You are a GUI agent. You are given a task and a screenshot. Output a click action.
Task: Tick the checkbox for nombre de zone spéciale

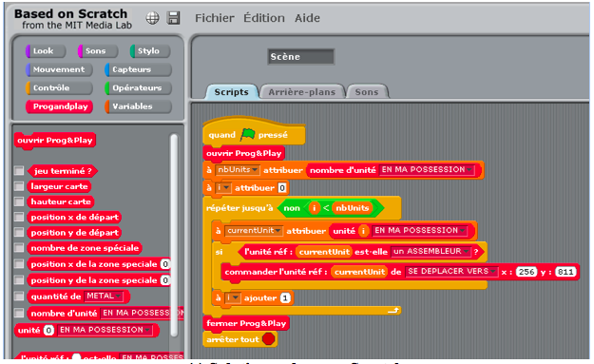(x=19, y=248)
